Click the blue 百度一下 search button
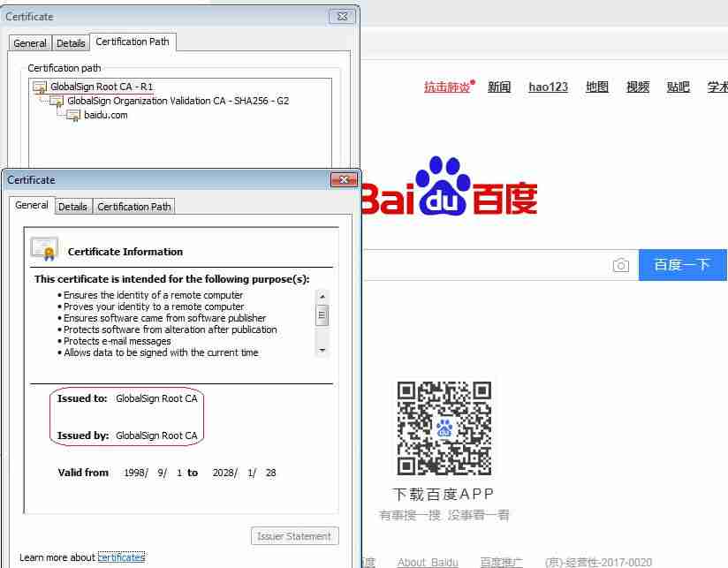The height and width of the screenshot is (568, 728). (682, 265)
